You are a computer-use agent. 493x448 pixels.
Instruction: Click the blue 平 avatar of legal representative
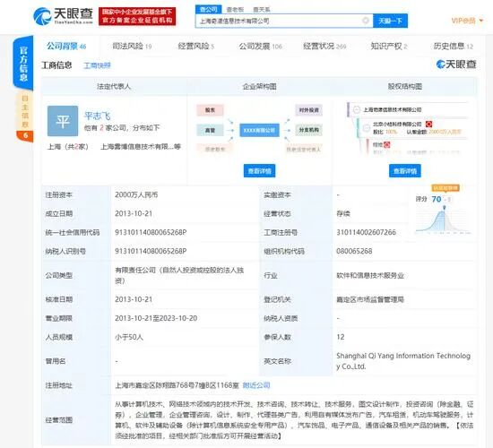click(63, 121)
